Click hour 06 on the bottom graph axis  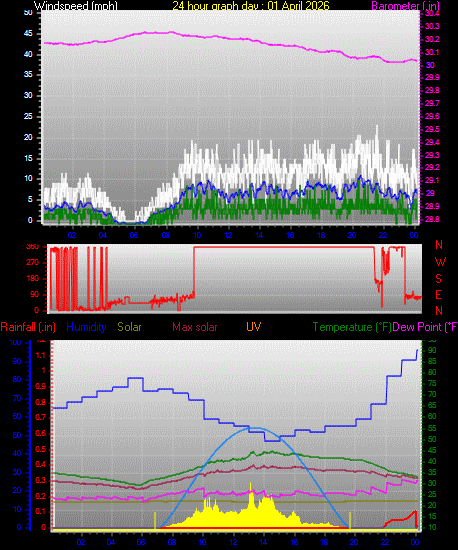click(141, 542)
